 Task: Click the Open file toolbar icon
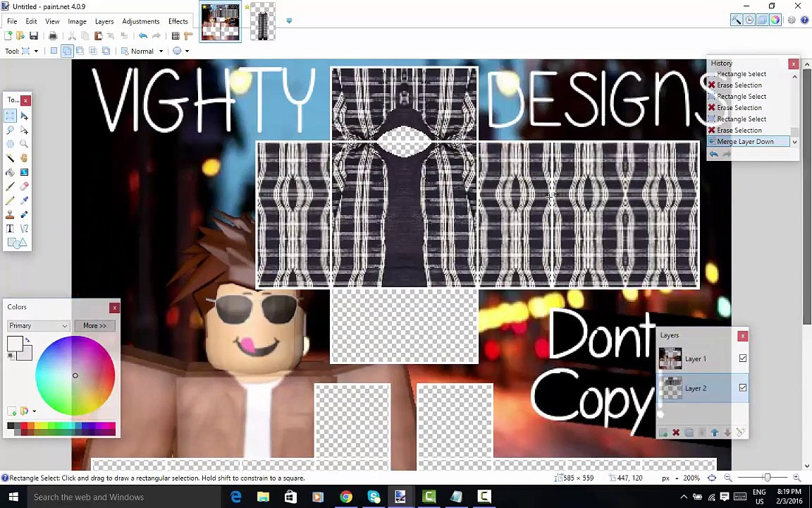click(20, 36)
